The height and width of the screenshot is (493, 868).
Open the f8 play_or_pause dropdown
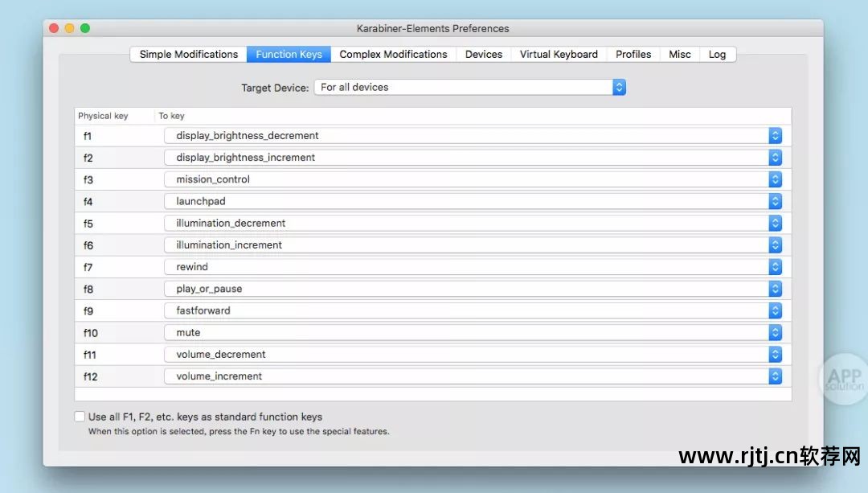point(473,289)
